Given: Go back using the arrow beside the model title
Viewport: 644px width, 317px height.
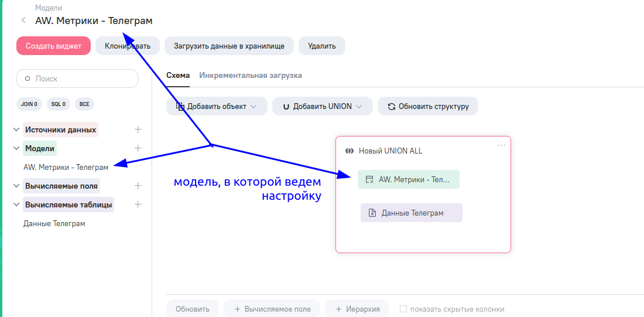Looking at the screenshot, I should [23, 20].
